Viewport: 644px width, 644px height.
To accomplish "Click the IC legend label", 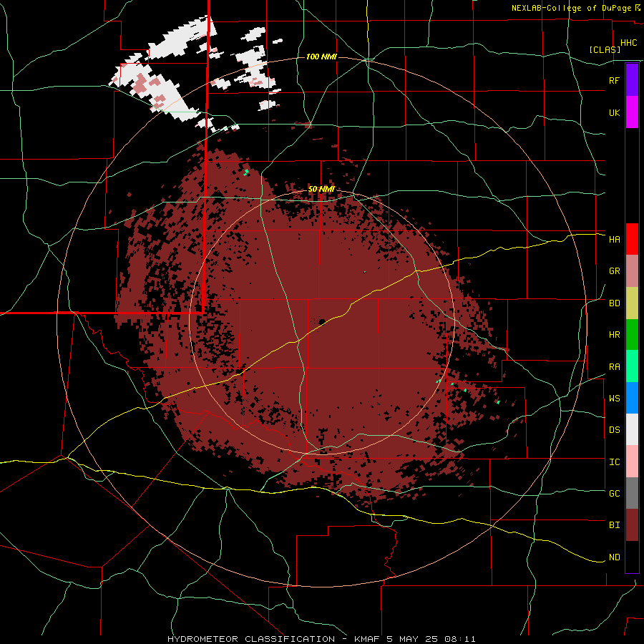I will [x=614, y=462].
